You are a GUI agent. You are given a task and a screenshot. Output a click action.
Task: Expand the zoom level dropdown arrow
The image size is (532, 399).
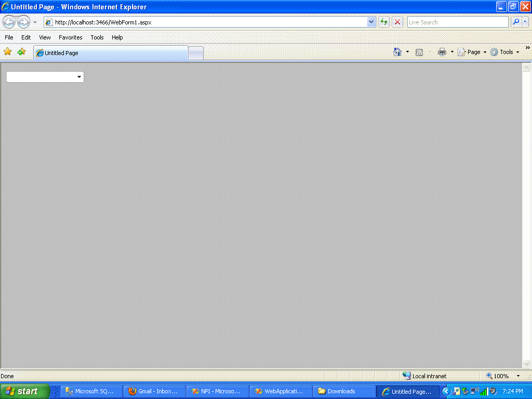[518, 376]
